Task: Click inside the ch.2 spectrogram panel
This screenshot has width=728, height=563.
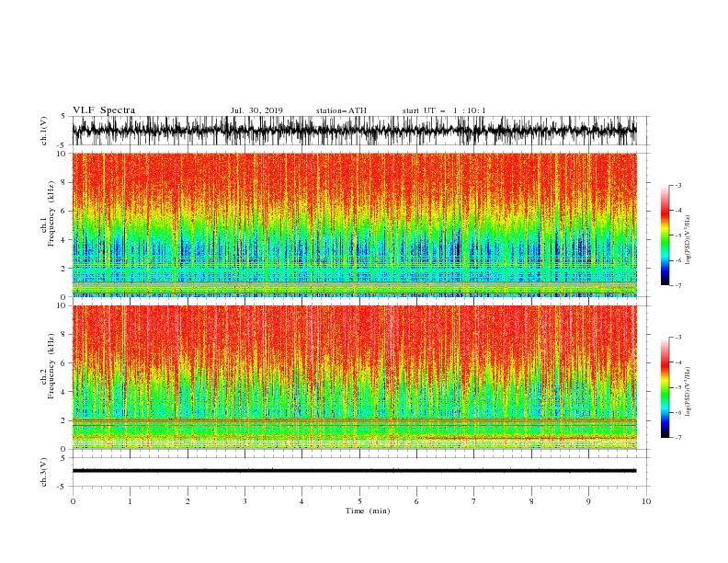Action: [354, 377]
